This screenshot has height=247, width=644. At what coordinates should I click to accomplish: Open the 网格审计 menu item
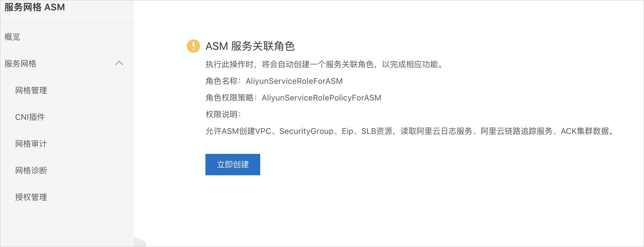coord(31,144)
